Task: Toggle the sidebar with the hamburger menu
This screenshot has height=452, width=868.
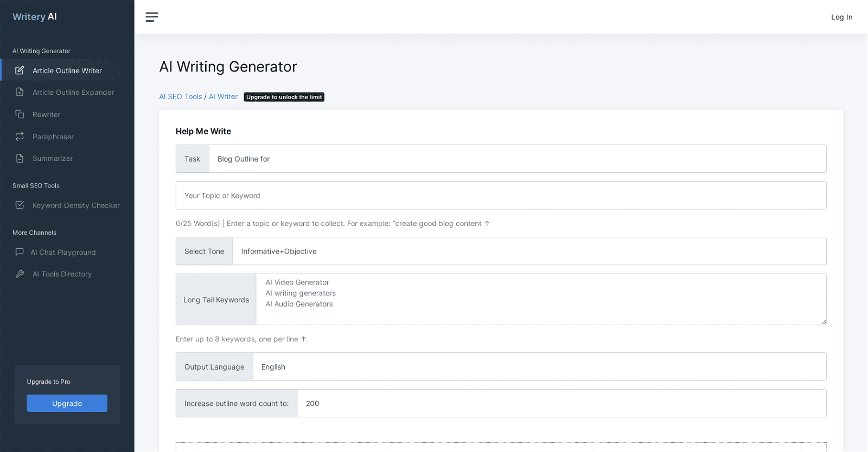Action: [x=152, y=17]
